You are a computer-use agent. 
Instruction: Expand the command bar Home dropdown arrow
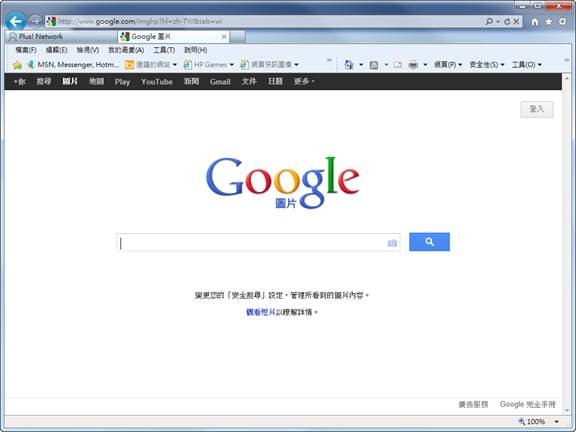tap(361, 65)
